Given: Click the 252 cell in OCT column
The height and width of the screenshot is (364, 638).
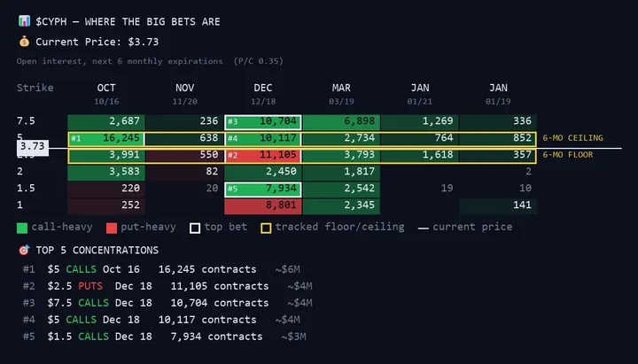Looking at the screenshot, I should pyautogui.click(x=106, y=206).
